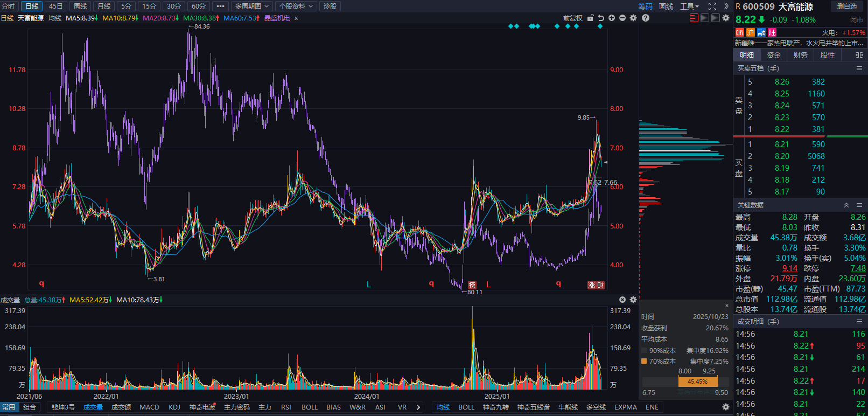
Task: Select the MACD indicator tab
Action: [150, 407]
